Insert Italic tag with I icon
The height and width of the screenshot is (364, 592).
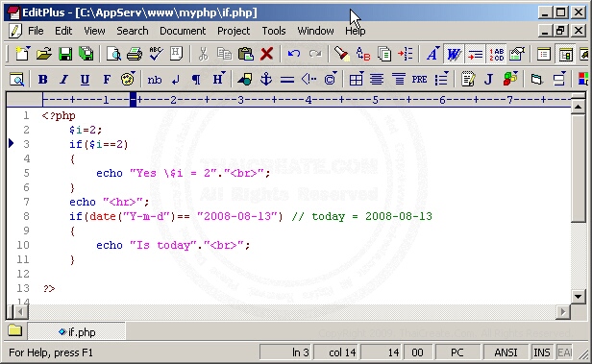[63, 79]
